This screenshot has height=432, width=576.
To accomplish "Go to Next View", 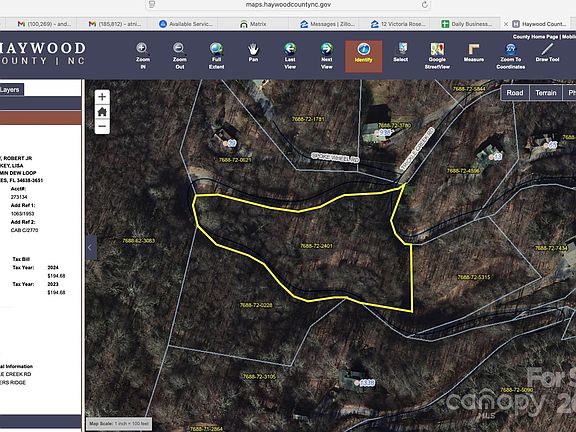I will [327, 56].
